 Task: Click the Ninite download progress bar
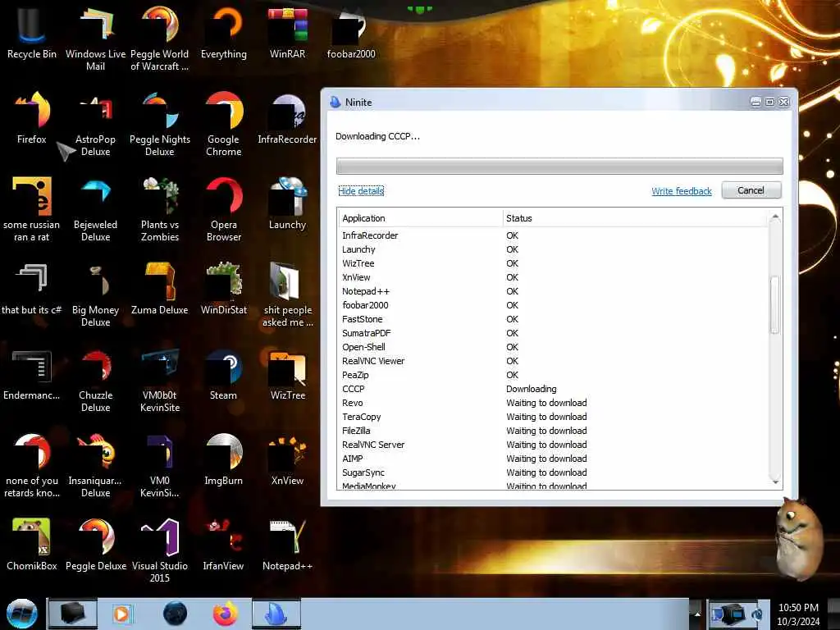click(x=559, y=166)
